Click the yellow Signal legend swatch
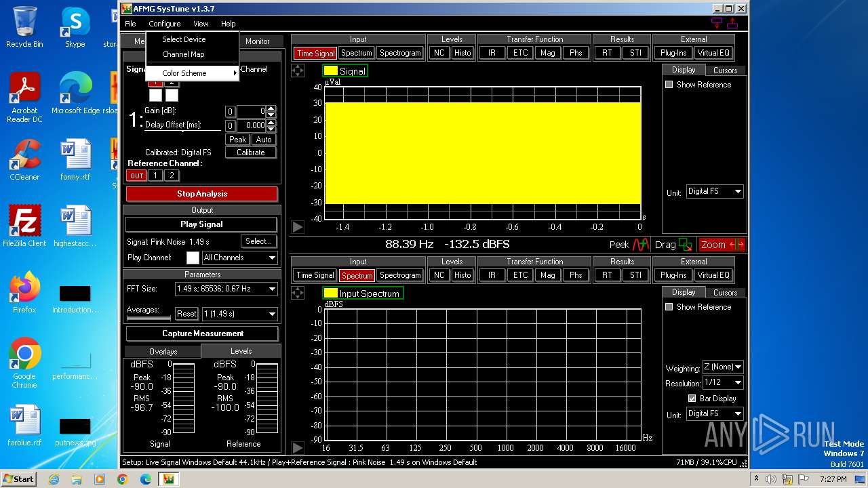 click(330, 70)
